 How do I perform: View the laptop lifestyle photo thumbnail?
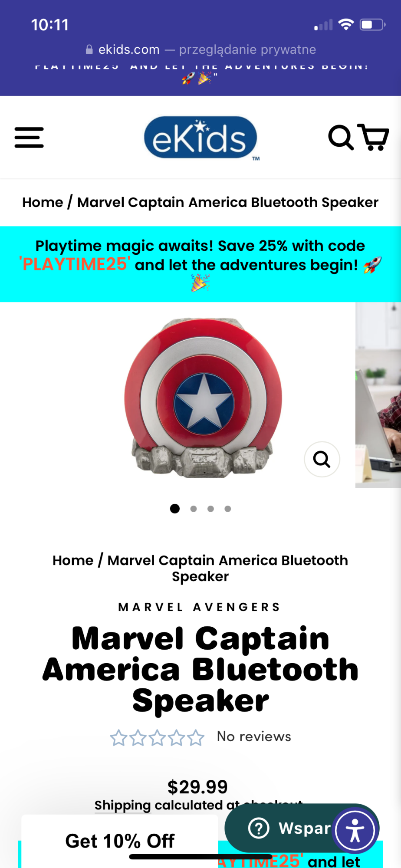click(378, 395)
